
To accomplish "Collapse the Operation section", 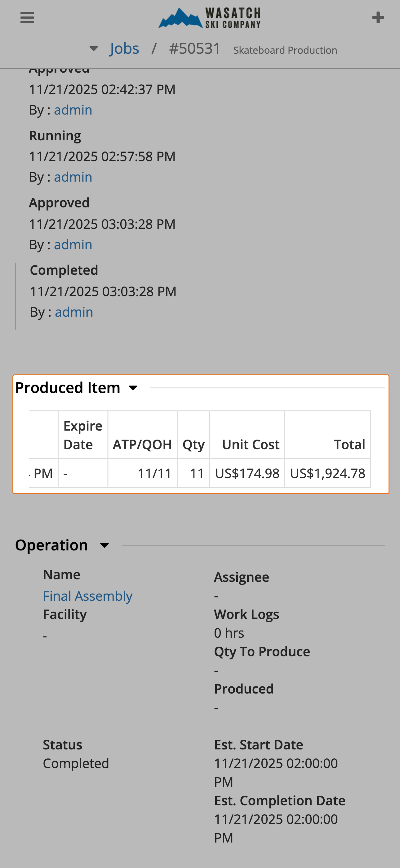I will [x=105, y=545].
